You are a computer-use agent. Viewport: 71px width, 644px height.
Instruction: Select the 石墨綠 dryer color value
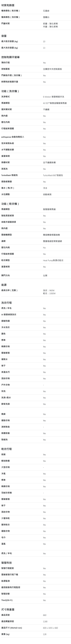[x=46, y=11]
